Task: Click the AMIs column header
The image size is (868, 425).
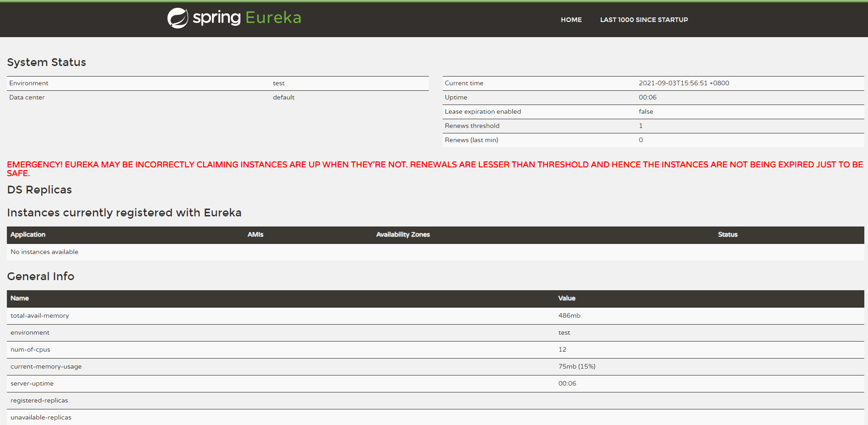Action: (x=256, y=234)
